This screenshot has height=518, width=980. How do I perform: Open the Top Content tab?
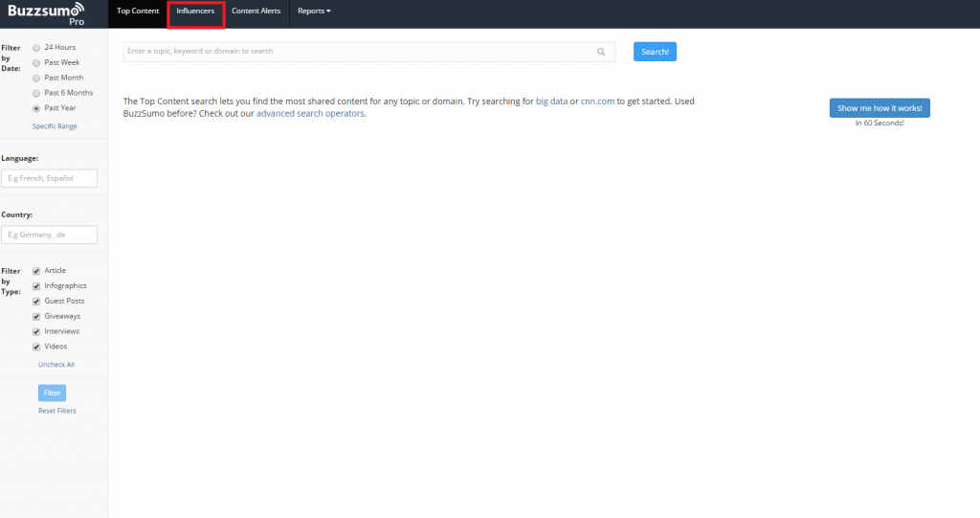(x=138, y=11)
